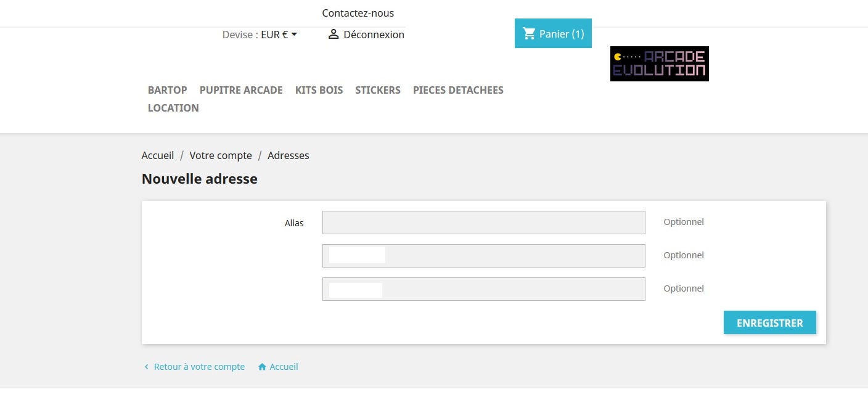Open the Contactez-nous link

click(x=358, y=13)
